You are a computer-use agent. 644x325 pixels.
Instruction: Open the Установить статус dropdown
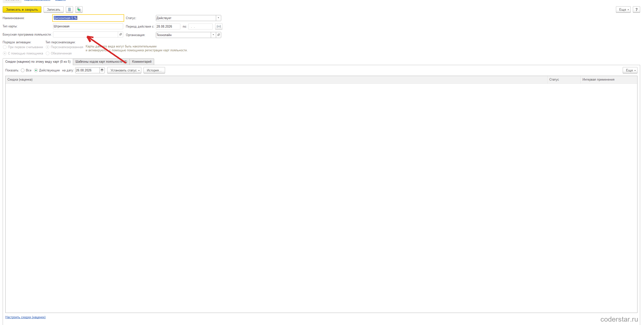coord(124,70)
